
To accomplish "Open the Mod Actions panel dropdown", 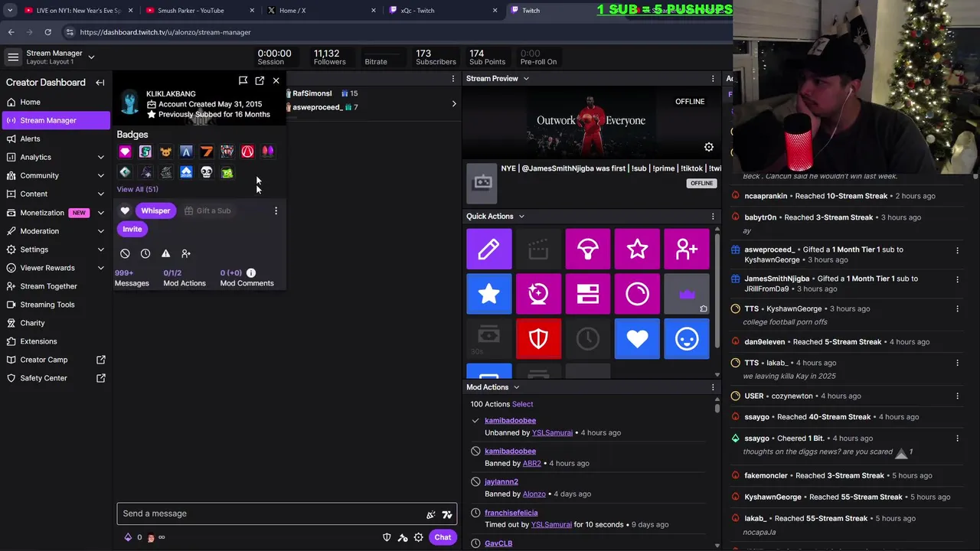I will click(x=516, y=387).
